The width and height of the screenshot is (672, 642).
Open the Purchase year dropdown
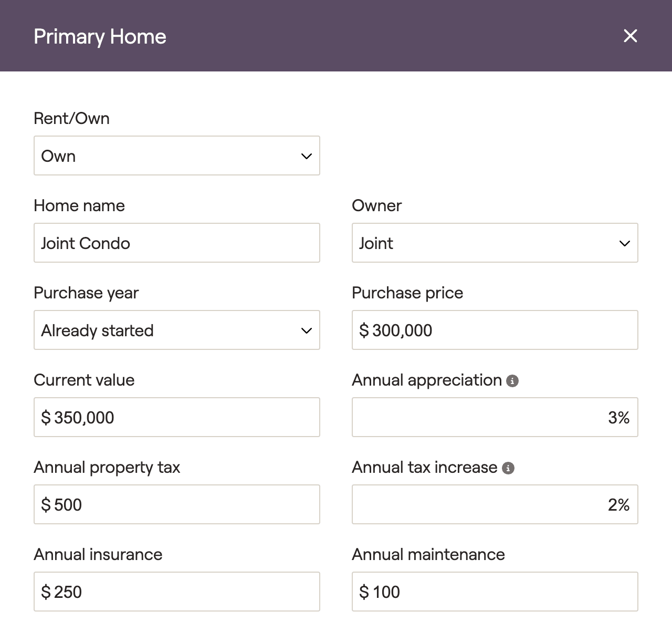pyautogui.click(x=176, y=330)
